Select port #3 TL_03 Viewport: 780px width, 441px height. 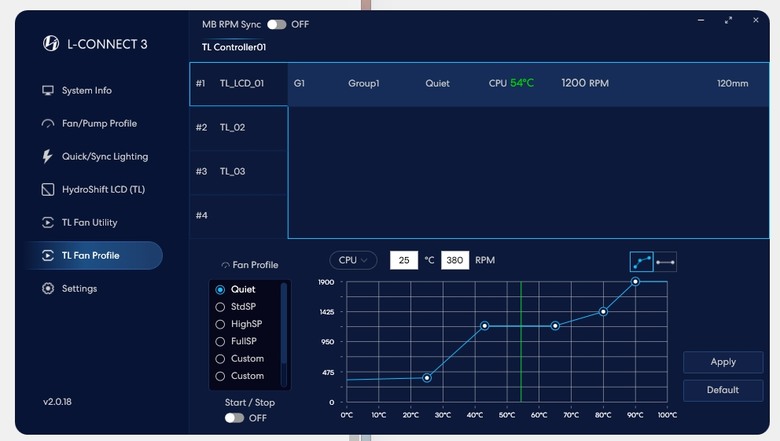239,172
